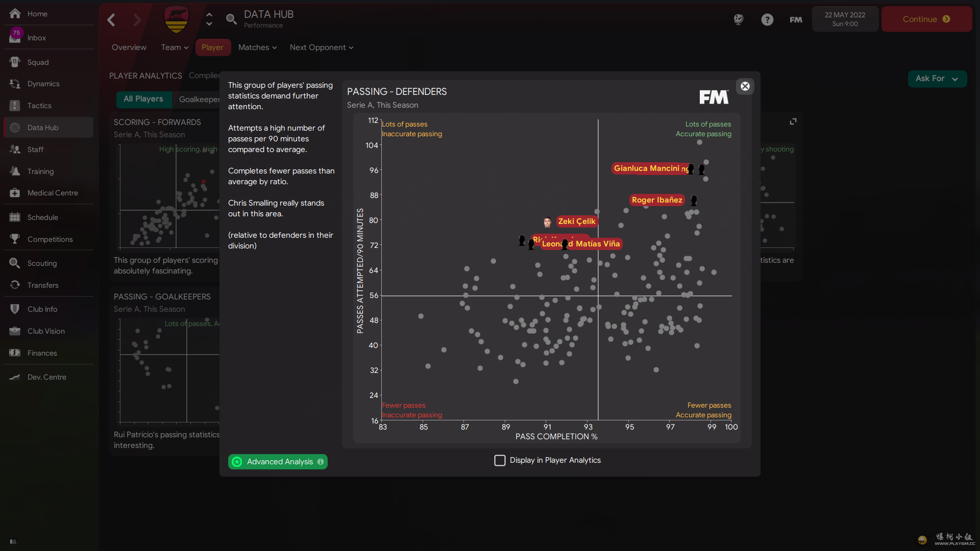The height and width of the screenshot is (551, 980).
Task: Open the Dev. Centre icon
Action: (x=15, y=377)
